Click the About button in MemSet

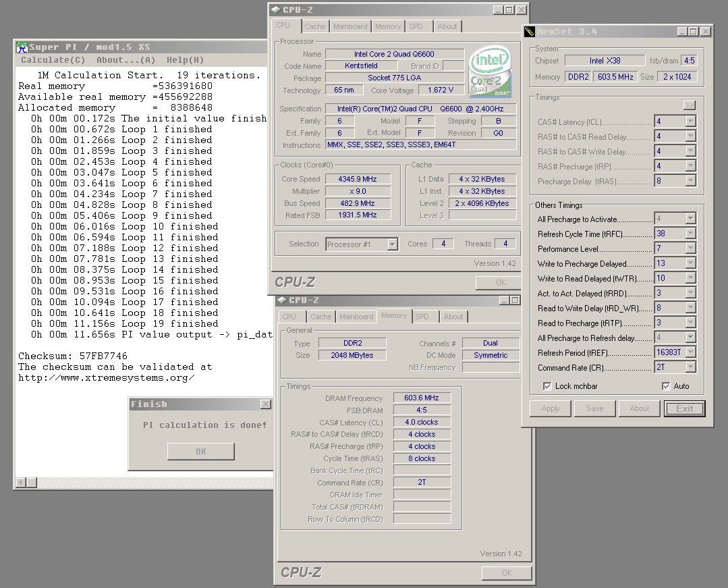[x=640, y=408]
